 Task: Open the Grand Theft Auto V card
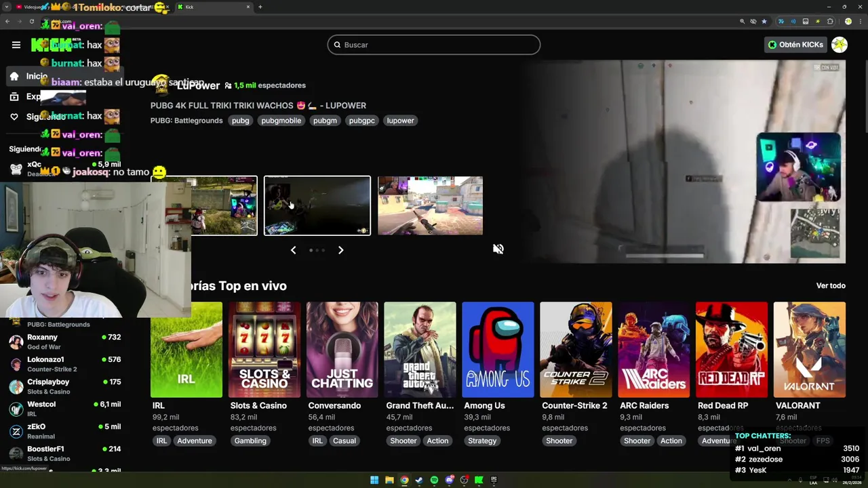click(420, 350)
